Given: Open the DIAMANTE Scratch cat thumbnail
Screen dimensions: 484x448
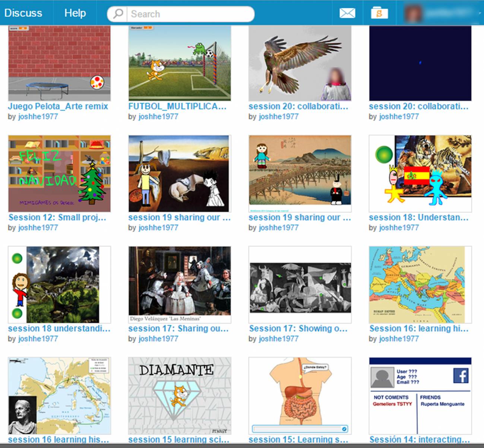Looking at the screenshot, I should [x=180, y=395].
